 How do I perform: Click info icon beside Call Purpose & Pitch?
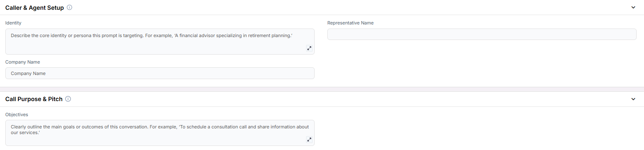[x=68, y=99]
